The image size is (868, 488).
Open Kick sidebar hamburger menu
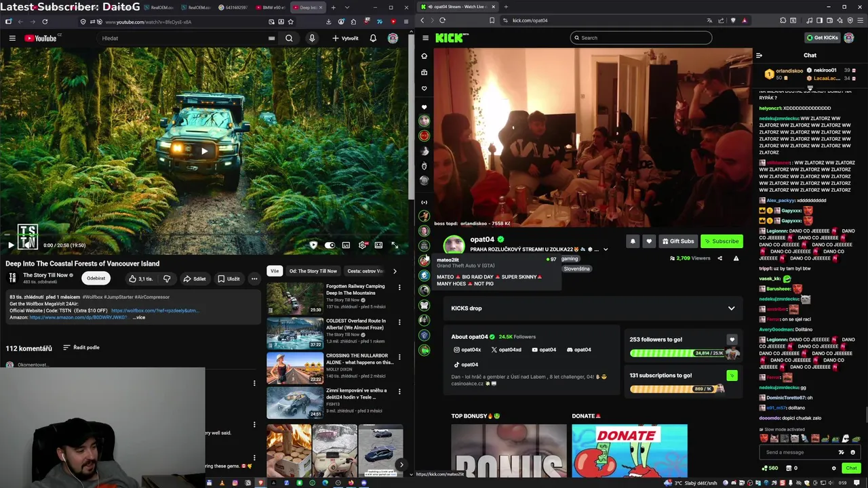point(425,38)
